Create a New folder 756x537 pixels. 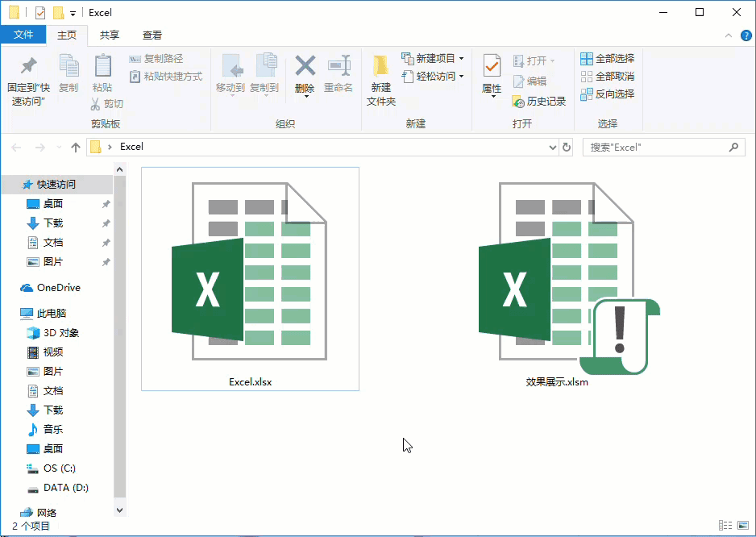381,81
